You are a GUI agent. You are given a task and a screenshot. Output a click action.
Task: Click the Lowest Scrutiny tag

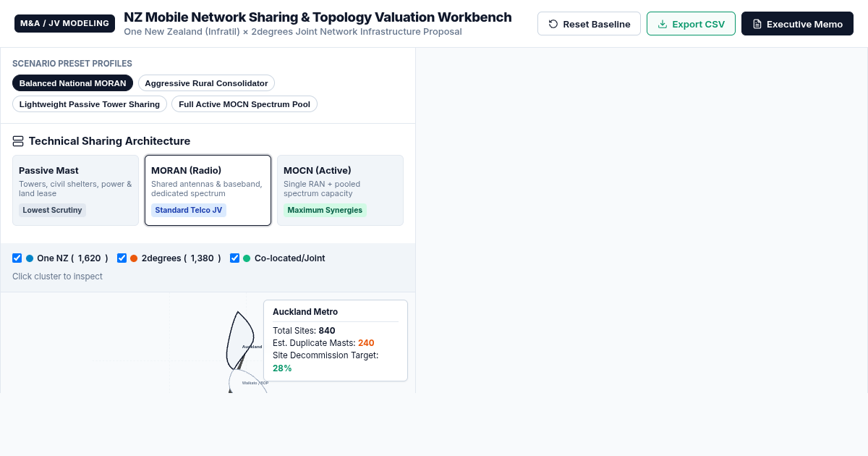pos(52,211)
